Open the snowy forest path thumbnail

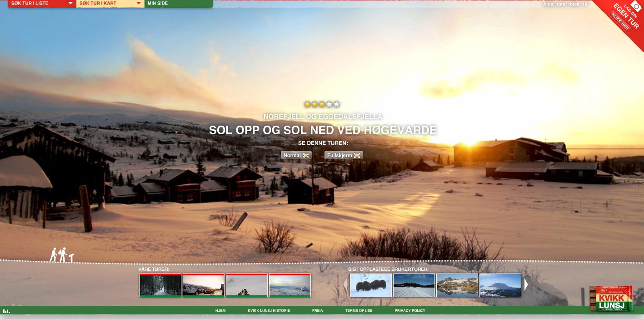[160, 285]
